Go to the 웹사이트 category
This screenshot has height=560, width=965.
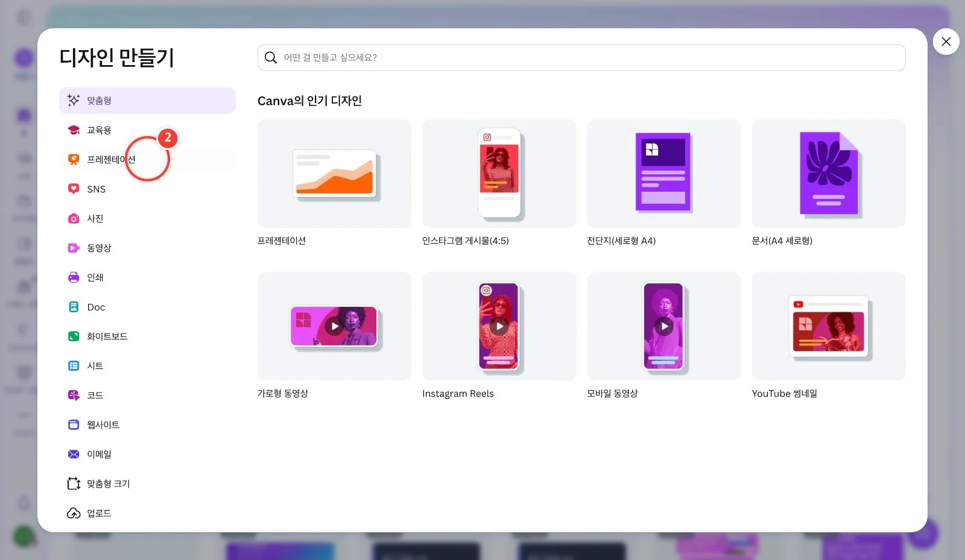click(147, 425)
